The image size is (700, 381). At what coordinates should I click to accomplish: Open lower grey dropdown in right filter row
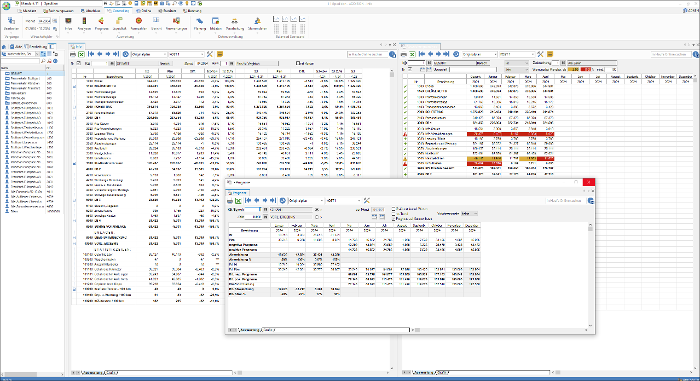(517, 70)
